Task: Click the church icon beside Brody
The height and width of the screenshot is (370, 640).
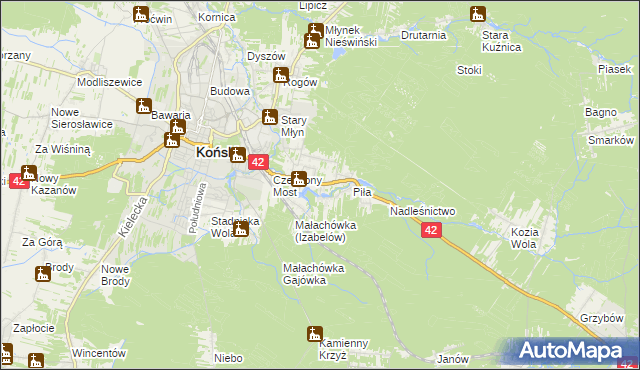Action: [43, 274]
